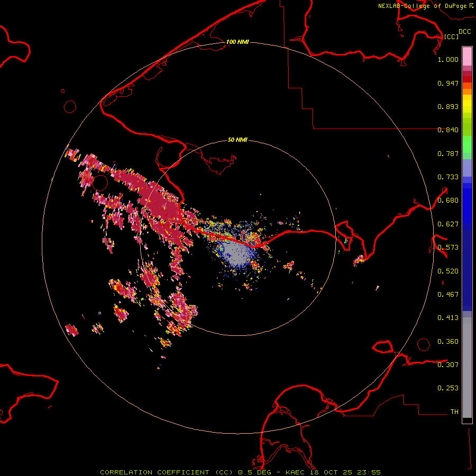Click the DCC label above the color scale
This screenshot has height=476, width=476.
pyautogui.click(x=465, y=31)
